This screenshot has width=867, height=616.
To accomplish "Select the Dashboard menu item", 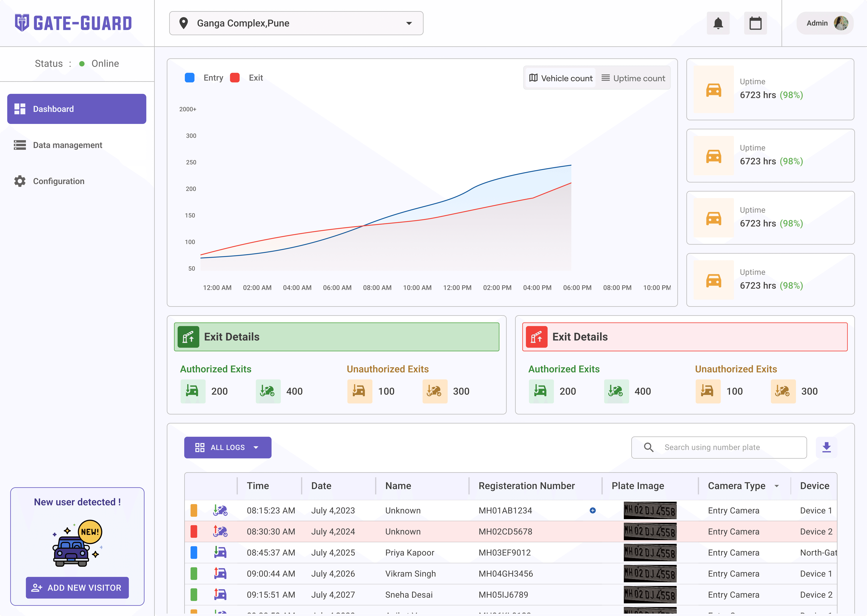I will 77,109.
